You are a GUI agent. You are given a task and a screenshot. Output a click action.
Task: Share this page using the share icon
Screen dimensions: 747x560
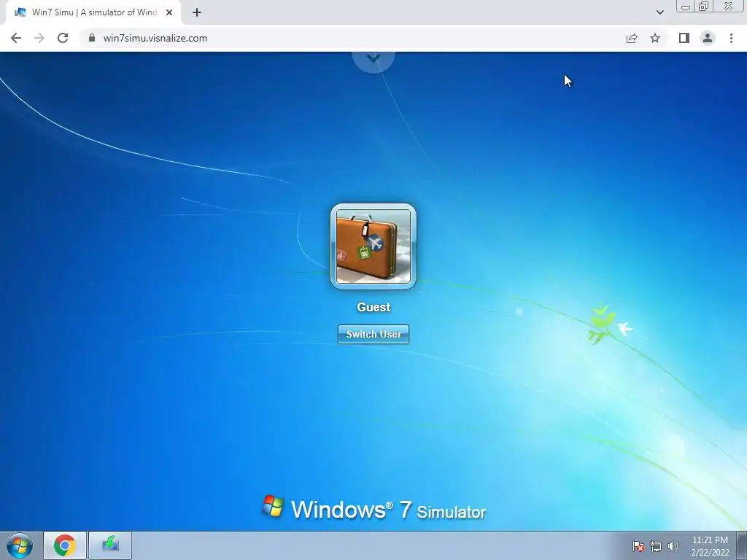tap(632, 38)
